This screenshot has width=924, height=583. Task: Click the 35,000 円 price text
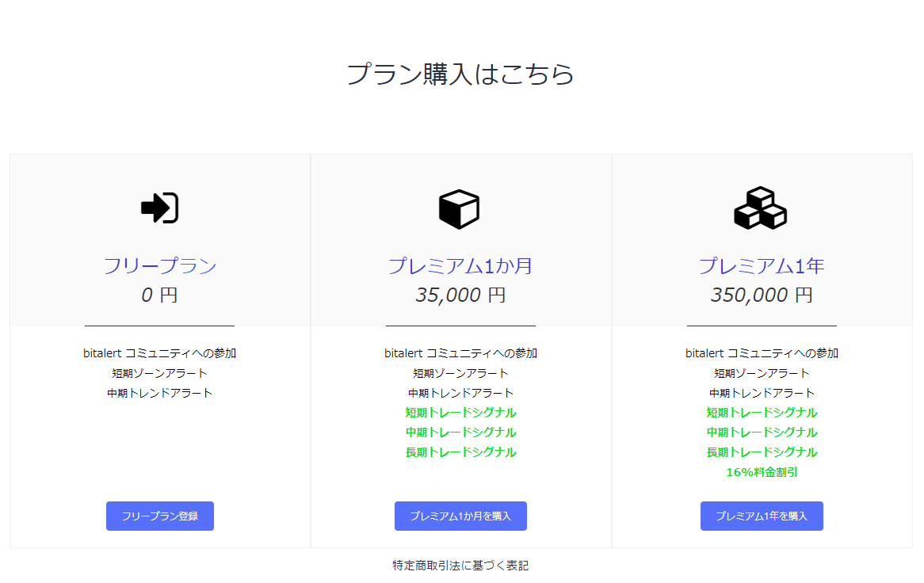coord(460,295)
